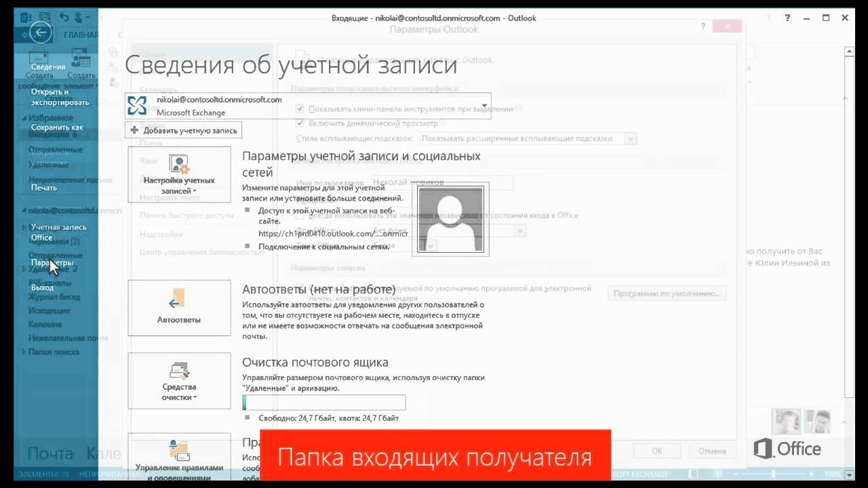Click the send/receive quick access icon
This screenshot has height=488, width=868.
46,18
